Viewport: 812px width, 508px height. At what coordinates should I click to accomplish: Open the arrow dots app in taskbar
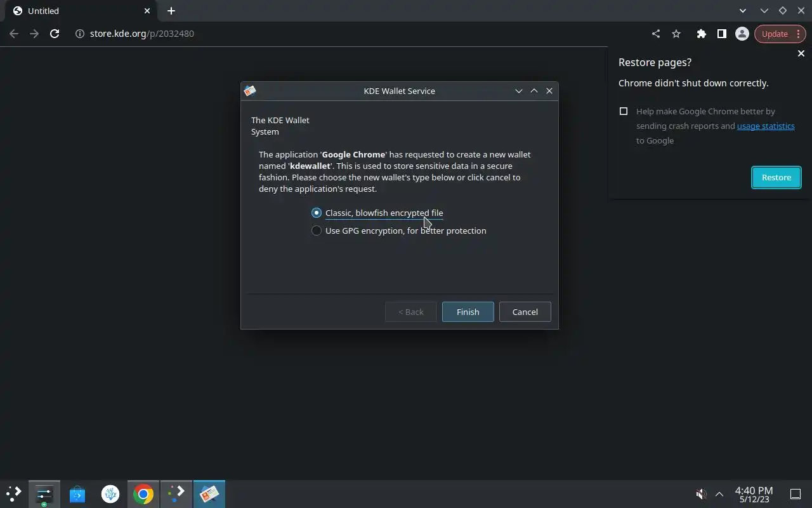click(176, 494)
